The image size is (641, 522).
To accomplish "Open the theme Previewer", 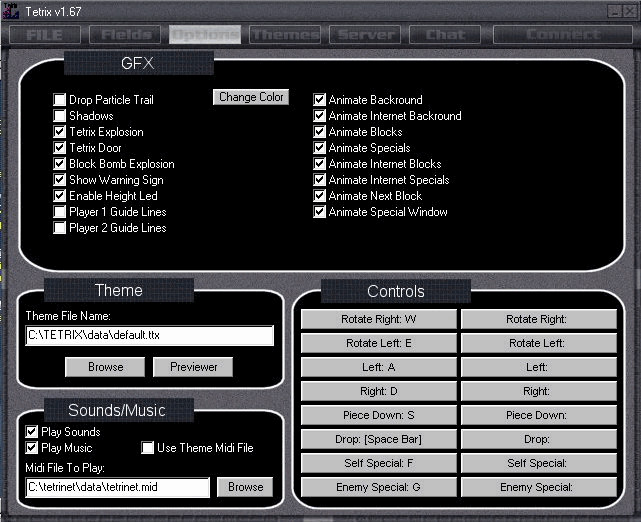I will click(x=193, y=367).
